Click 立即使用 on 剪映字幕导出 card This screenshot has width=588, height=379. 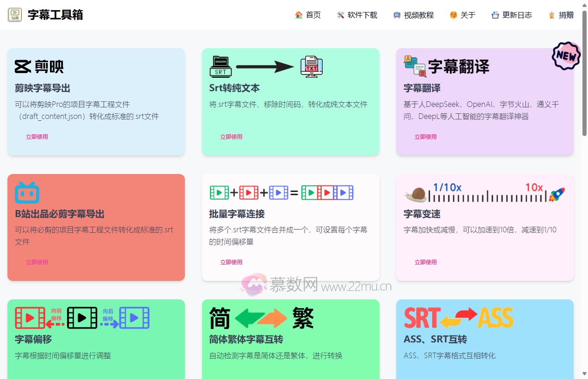pyautogui.click(x=37, y=137)
